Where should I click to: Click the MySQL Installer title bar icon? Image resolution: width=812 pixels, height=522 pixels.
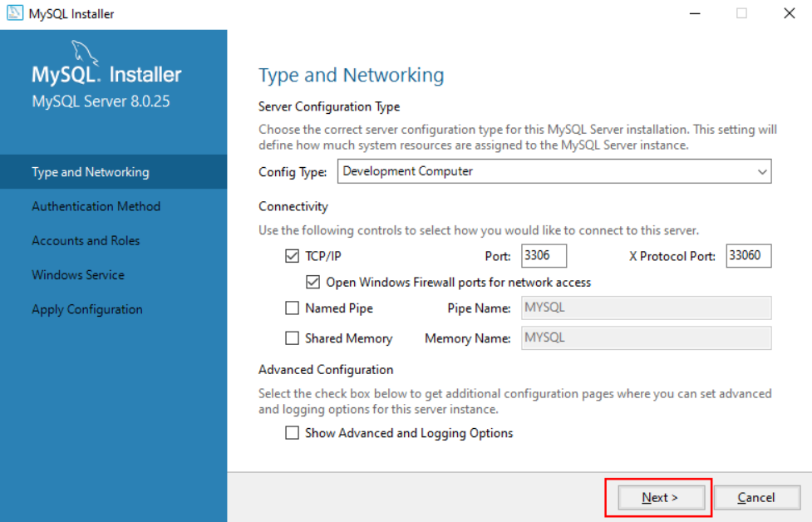tap(14, 13)
